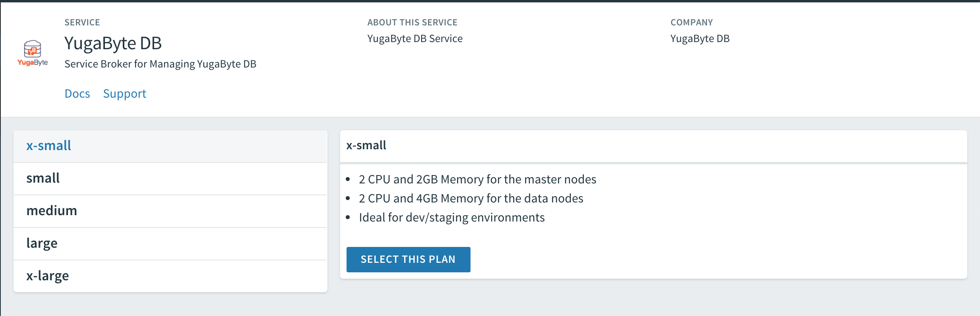Image resolution: width=980 pixels, height=316 pixels.
Task: Select the x-large plan from the list
Action: pos(47,276)
